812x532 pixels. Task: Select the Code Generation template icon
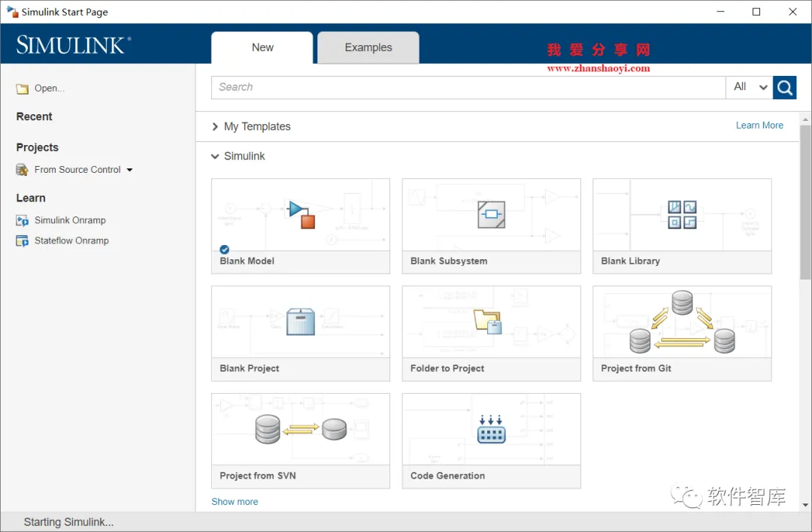point(491,429)
